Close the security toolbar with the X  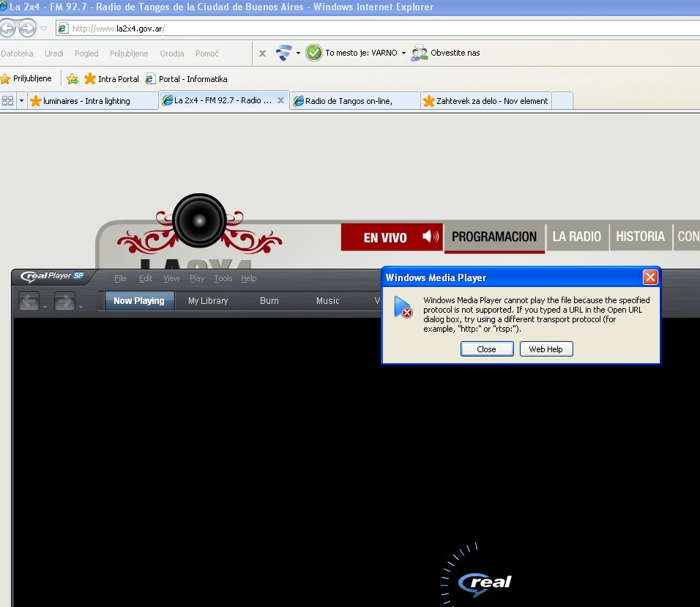262,53
